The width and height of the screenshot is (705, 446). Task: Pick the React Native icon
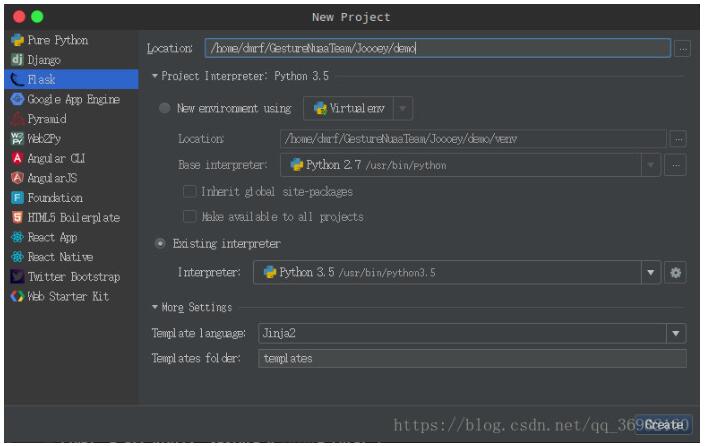(17, 257)
